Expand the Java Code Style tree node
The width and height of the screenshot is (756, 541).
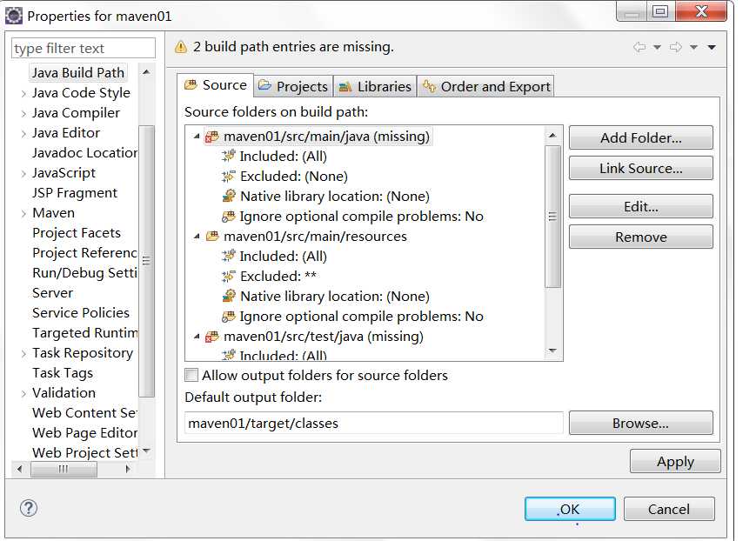pos(23,93)
